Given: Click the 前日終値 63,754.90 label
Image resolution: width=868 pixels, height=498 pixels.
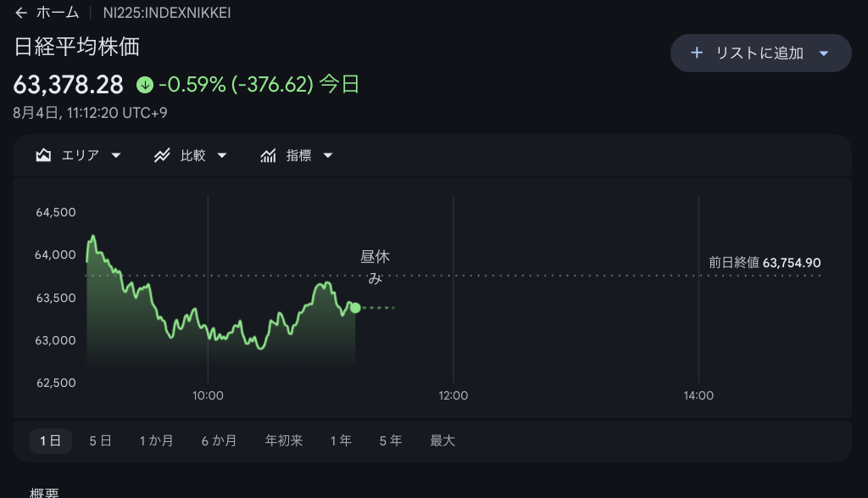Looking at the screenshot, I should (765, 262).
